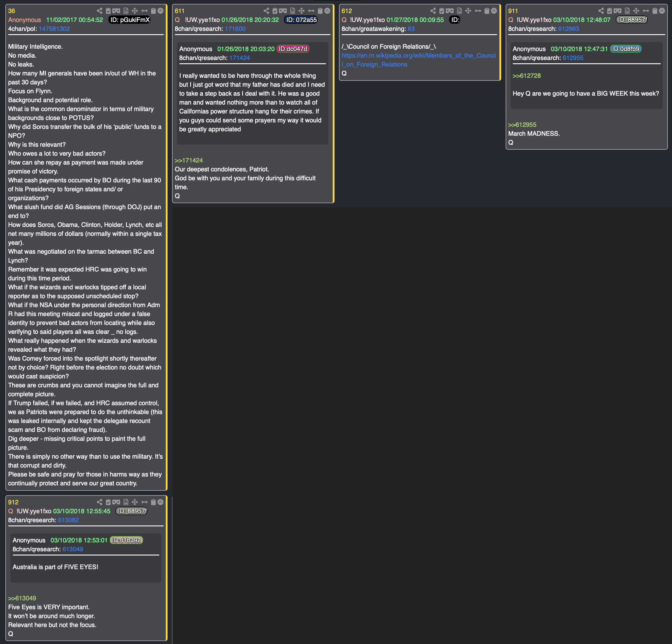This screenshot has height=644, width=672.
Task: Click the ID: 88957f badge on post 912
Action: (132, 511)
